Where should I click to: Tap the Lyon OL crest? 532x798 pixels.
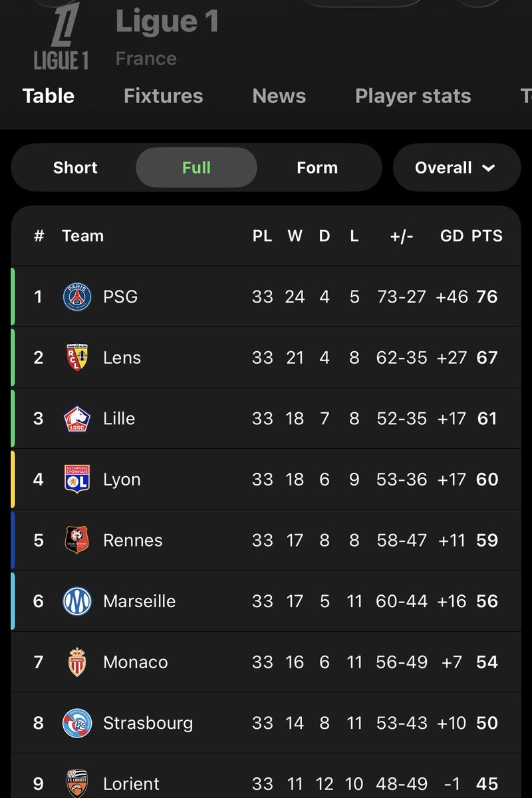(77, 479)
